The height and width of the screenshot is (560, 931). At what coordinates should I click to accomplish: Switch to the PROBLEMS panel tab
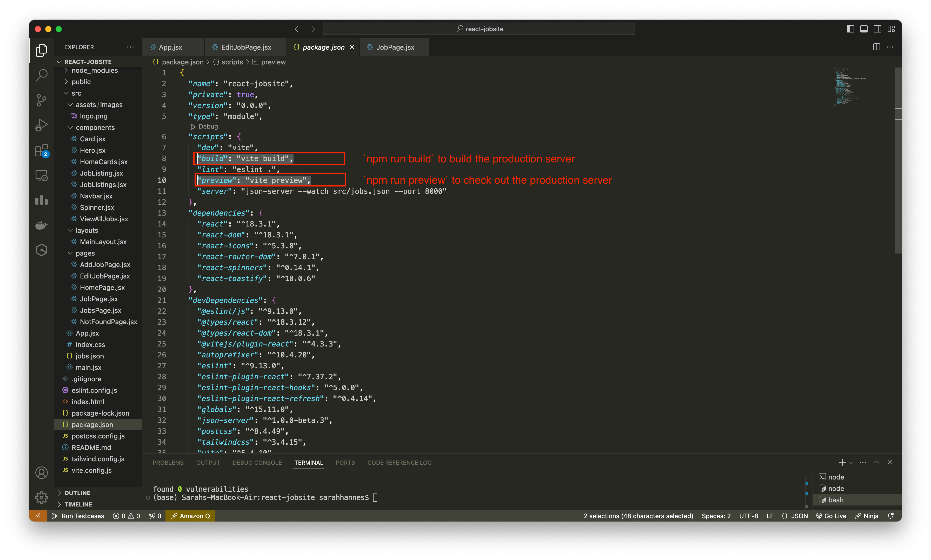pos(168,463)
